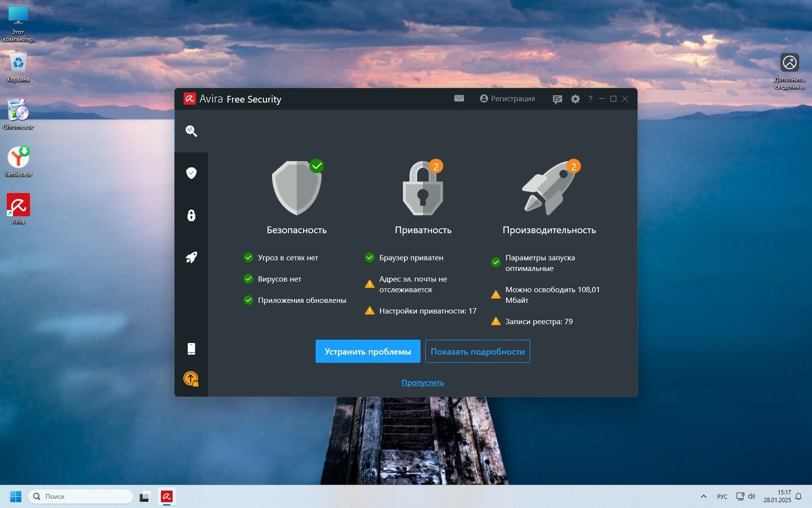Click the Пропустить link
812x508 pixels.
(423, 382)
